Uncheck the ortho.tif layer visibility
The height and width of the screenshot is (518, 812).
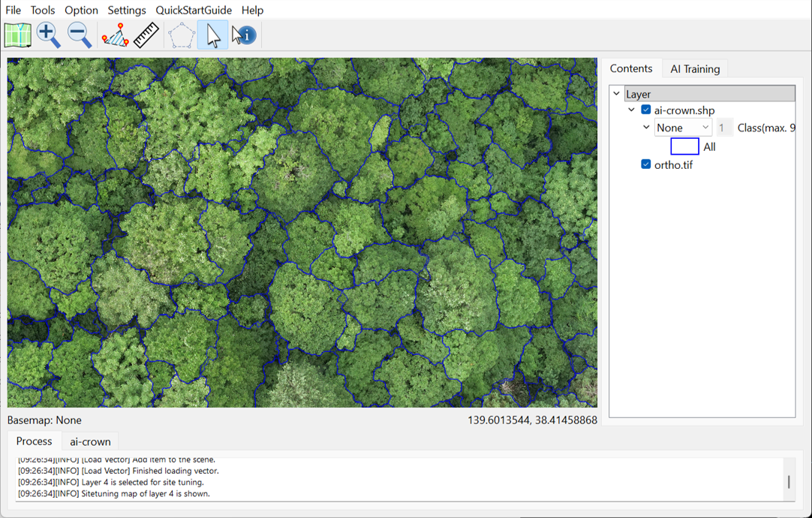click(x=645, y=164)
